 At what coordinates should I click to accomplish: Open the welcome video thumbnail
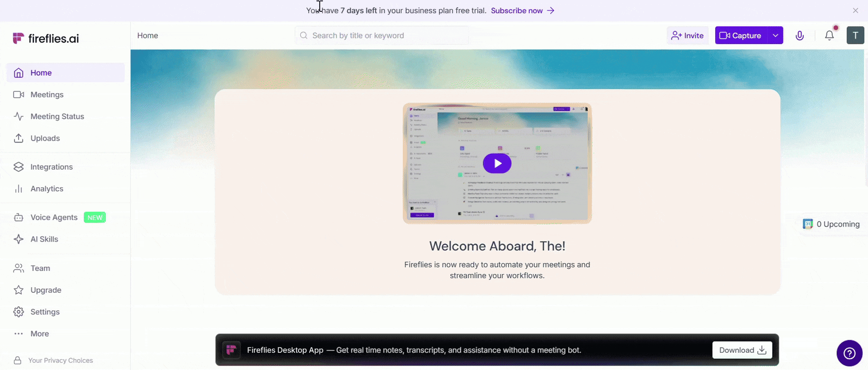[x=497, y=163]
